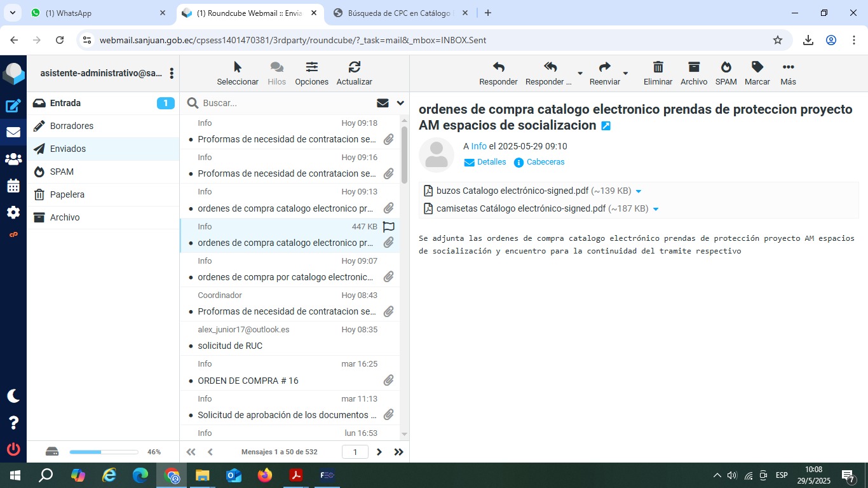Click the Eliminar trash icon

[658, 73]
